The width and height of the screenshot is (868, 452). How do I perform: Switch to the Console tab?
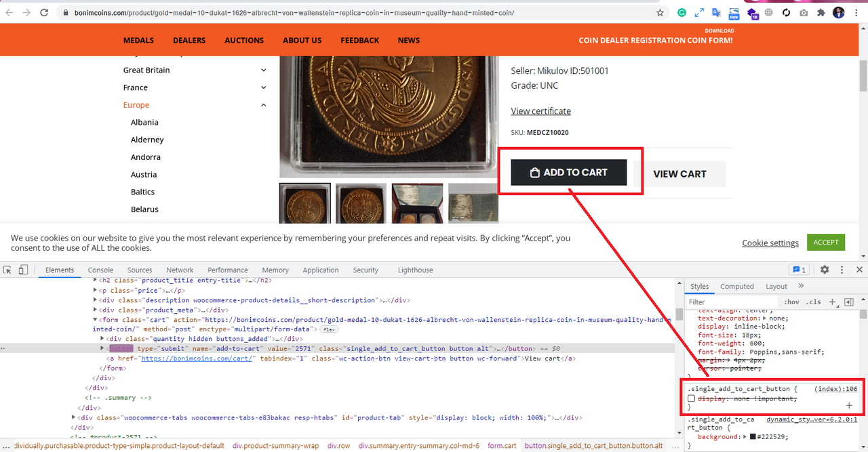[x=100, y=270]
